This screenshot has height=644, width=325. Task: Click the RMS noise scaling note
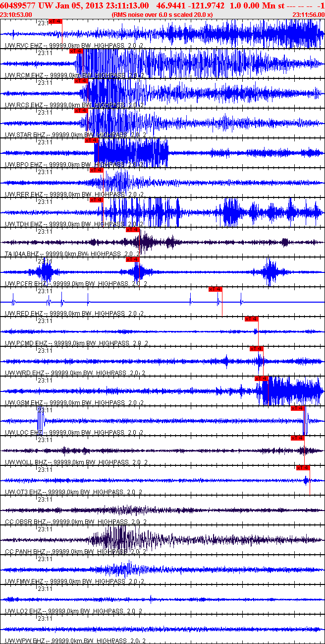tap(162, 15)
